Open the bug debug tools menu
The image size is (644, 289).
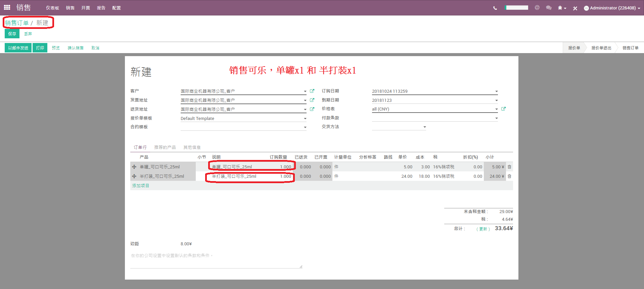tap(562, 8)
